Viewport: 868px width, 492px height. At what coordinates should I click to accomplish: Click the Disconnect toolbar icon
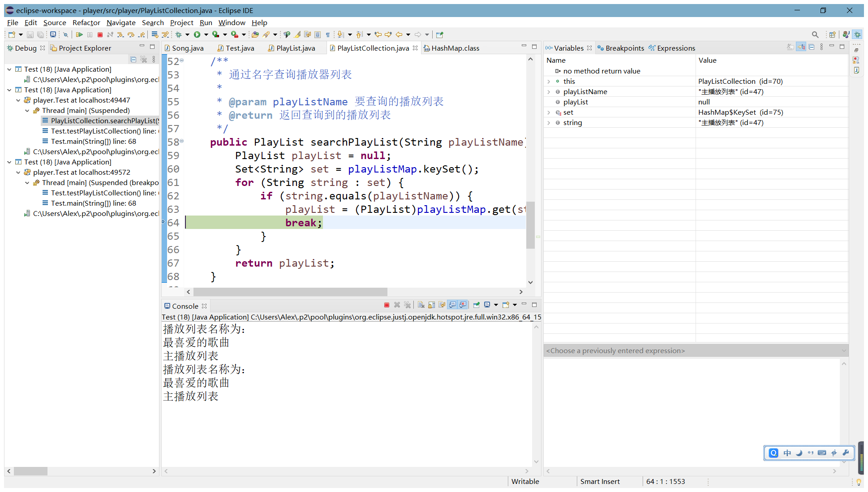click(110, 35)
